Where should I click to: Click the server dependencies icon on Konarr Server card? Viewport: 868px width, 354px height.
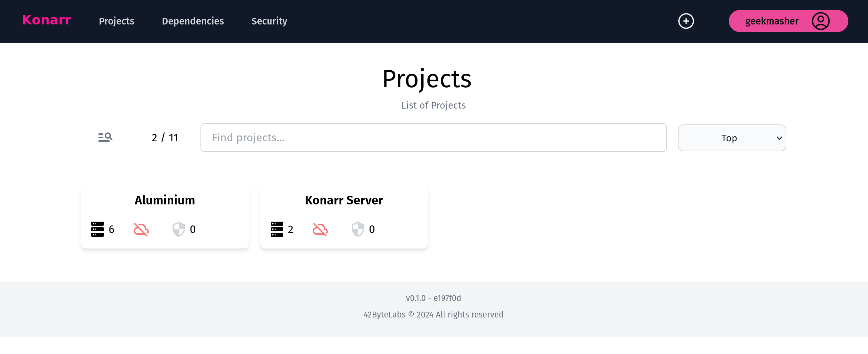(277, 229)
